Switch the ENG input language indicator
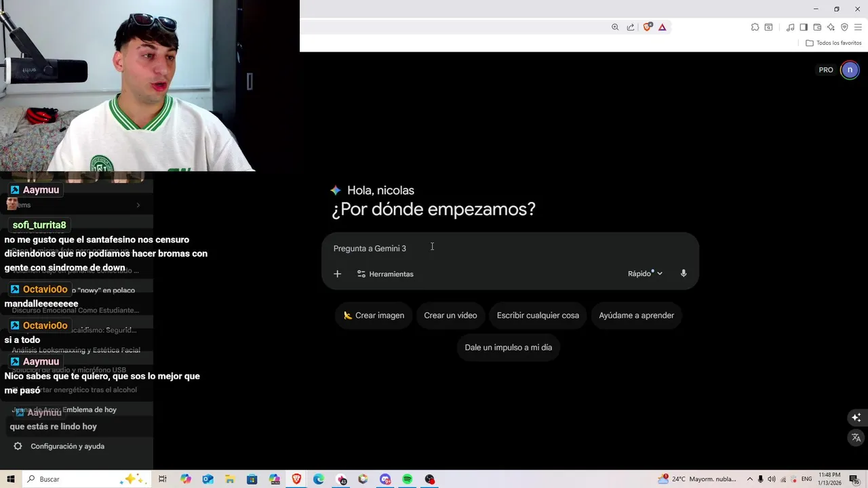The image size is (868, 488). click(x=807, y=479)
